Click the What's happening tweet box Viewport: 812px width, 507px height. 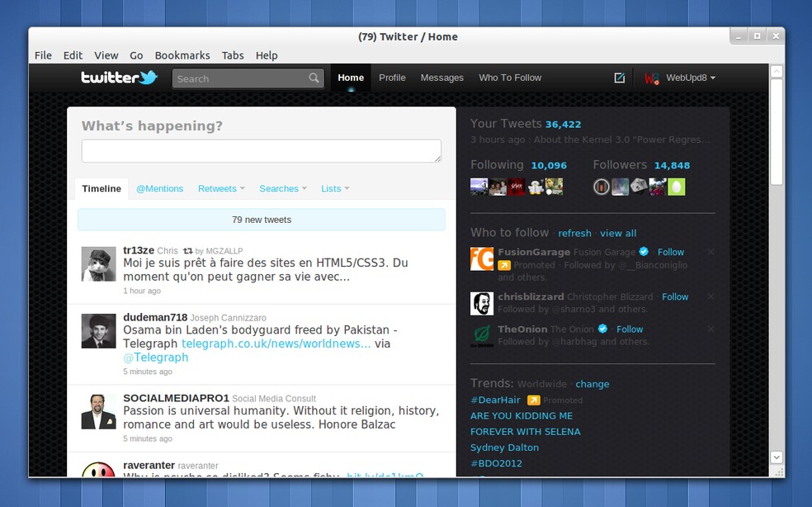(262, 151)
